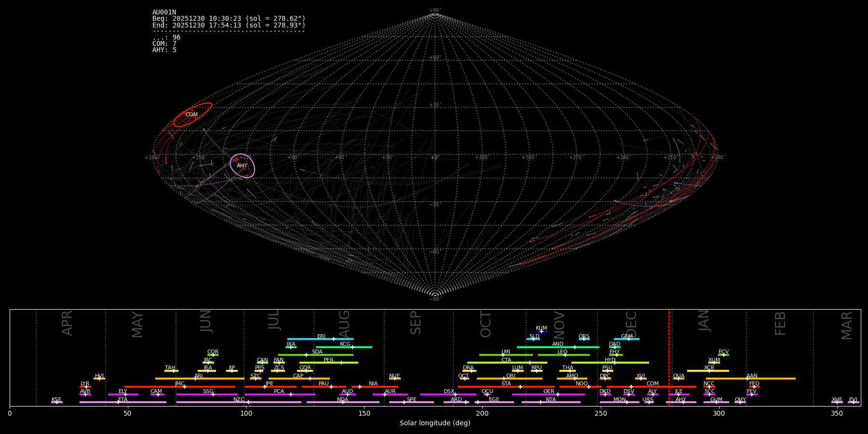This screenshot has height=434, width=868.
Task: Click the SDA shower label
Action: 317,352
